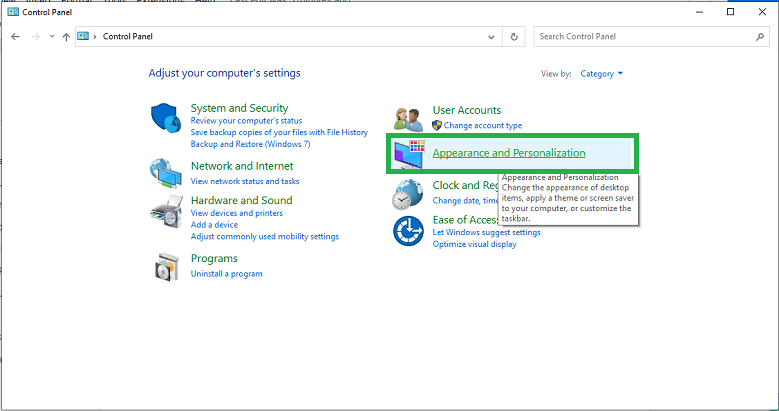Open the Appearance and Personalization monitor icon
The image size is (779, 411).
pyautogui.click(x=409, y=154)
